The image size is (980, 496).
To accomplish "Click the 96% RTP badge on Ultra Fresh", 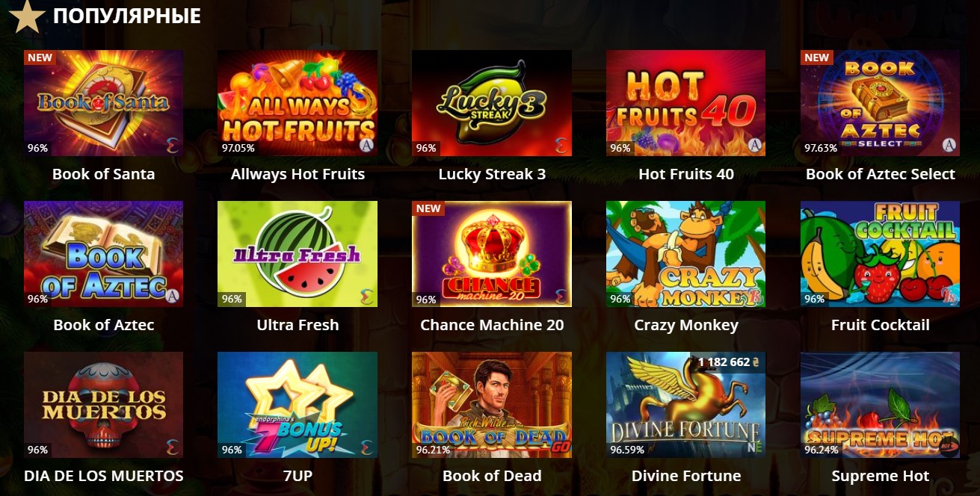I will pyautogui.click(x=232, y=299).
